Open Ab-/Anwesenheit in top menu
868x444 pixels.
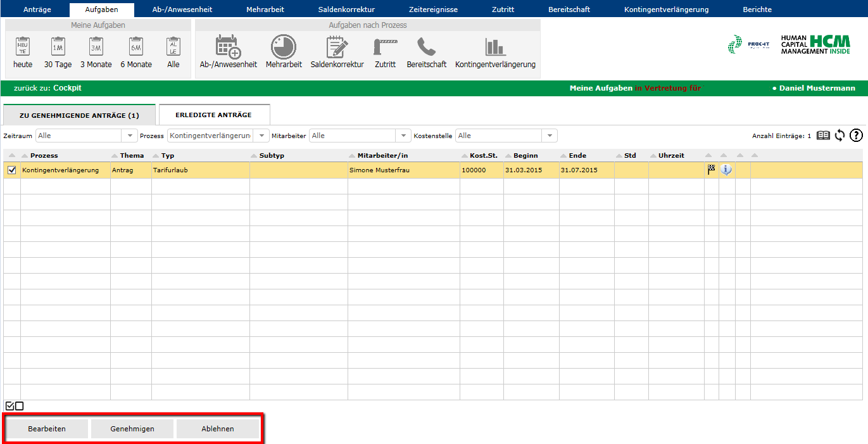[182, 10]
